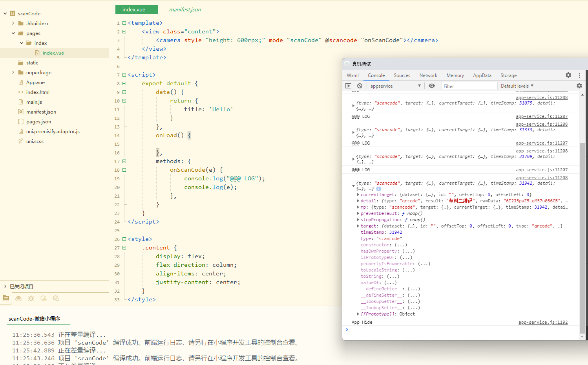Fold the style block at line 26
The height and width of the screenshot is (365, 588).
point(124,239)
